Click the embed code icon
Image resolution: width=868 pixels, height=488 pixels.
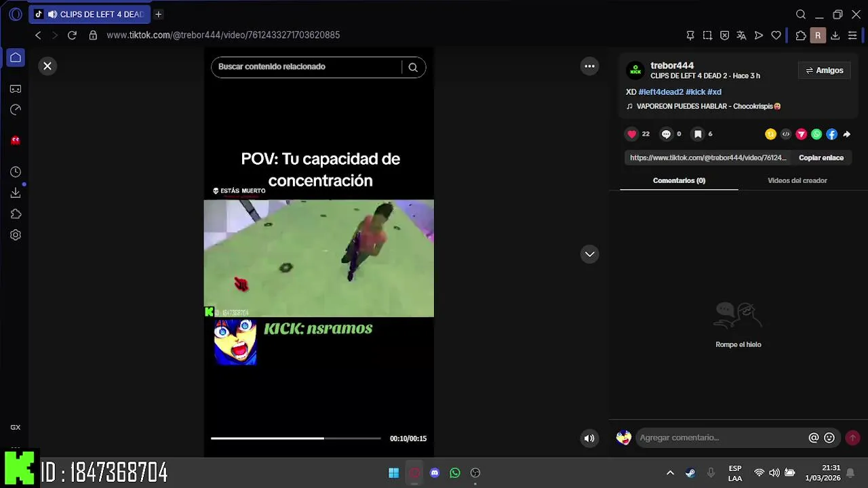coord(786,134)
